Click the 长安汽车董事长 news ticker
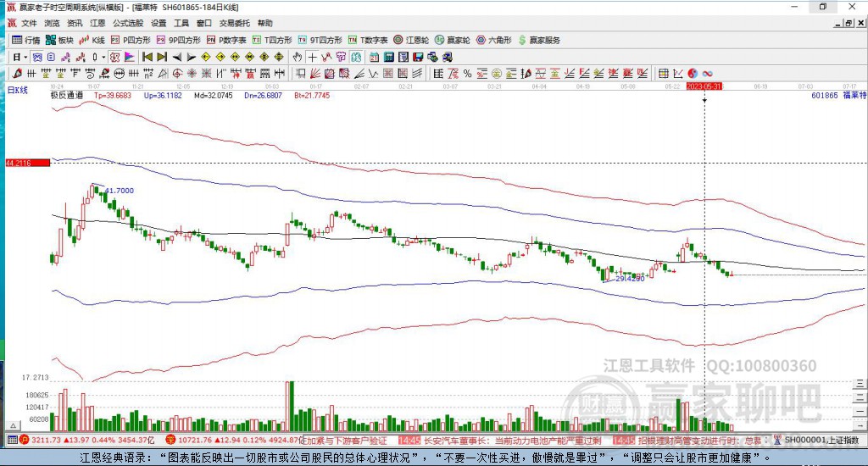This screenshot has height=466, width=868. click(x=512, y=441)
